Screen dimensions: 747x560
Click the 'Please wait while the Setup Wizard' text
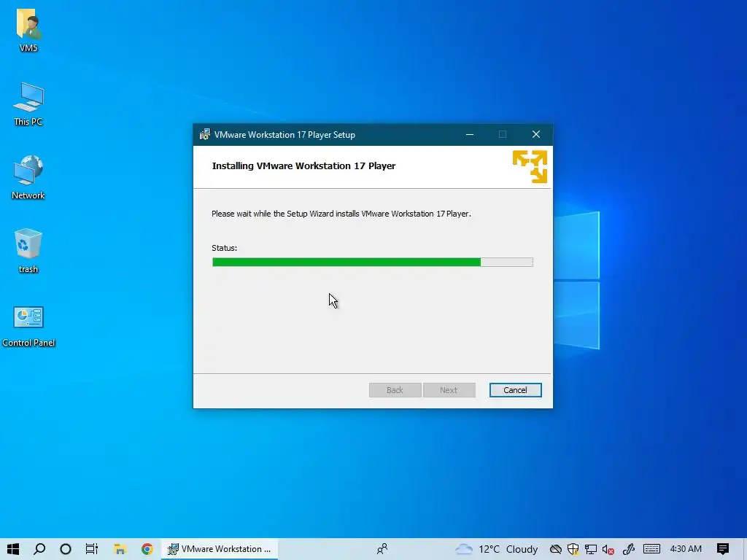click(x=341, y=214)
